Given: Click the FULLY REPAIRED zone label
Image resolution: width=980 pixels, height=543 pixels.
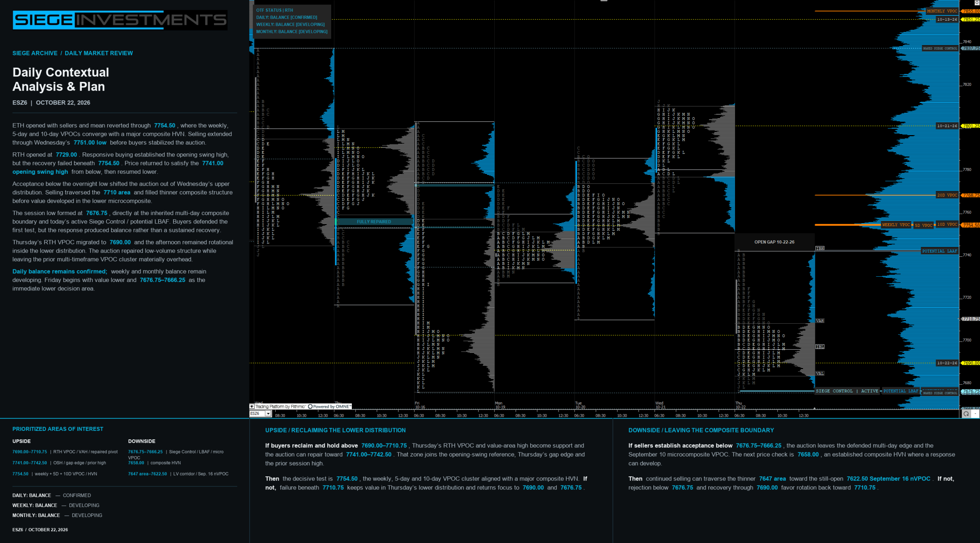Looking at the screenshot, I should [x=374, y=222].
